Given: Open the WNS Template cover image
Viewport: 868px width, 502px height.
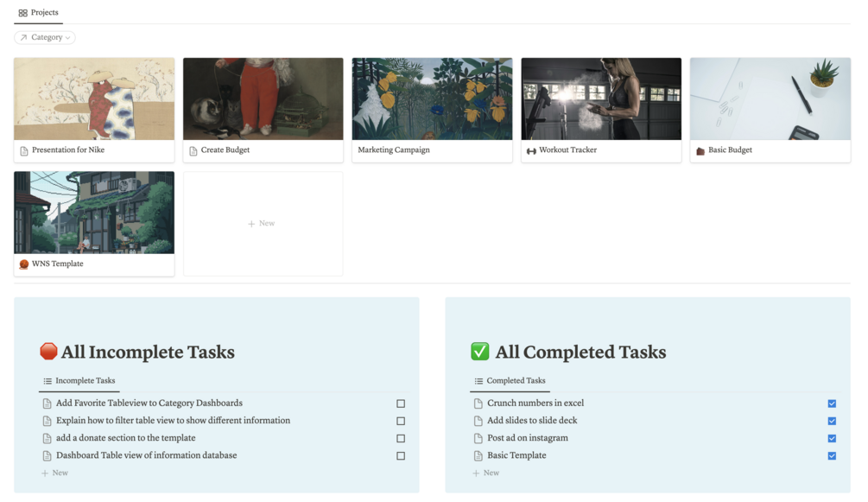Looking at the screenshot, I should 94,213.
